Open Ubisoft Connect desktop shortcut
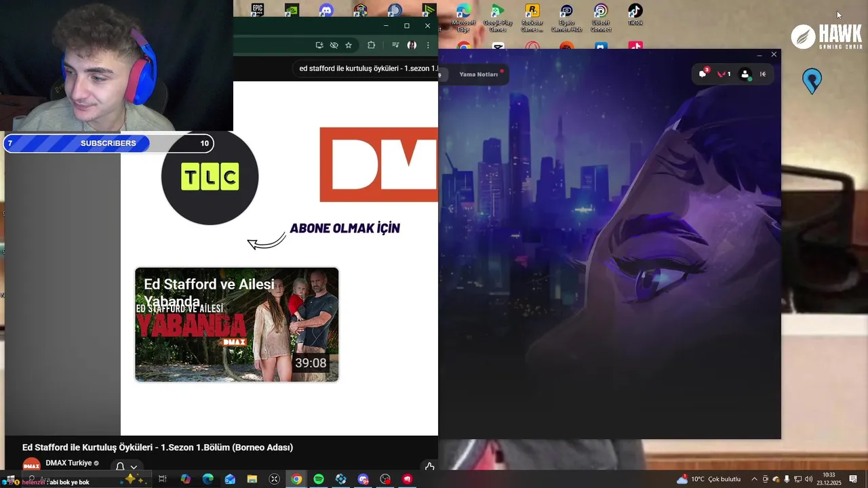The width and height of the screenshot is (868, 488). pos(601,18)
